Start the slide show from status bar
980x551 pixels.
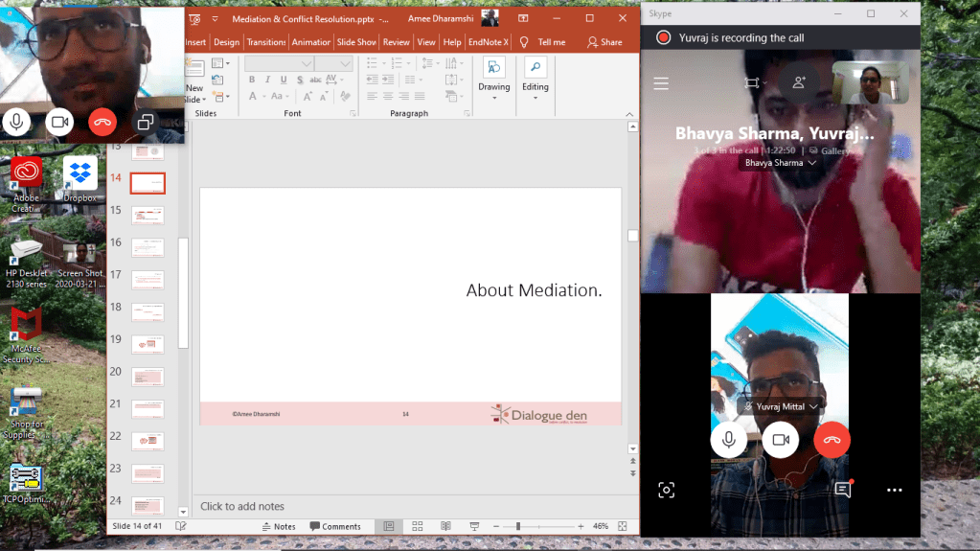point(473,526)
